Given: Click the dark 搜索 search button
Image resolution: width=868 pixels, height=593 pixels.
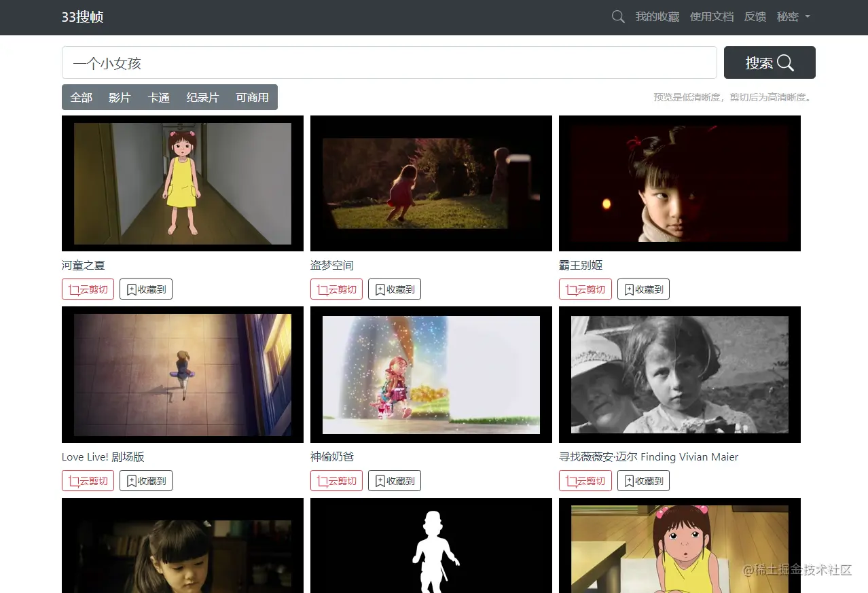Looking at the screenshot, I should (770, 62).
